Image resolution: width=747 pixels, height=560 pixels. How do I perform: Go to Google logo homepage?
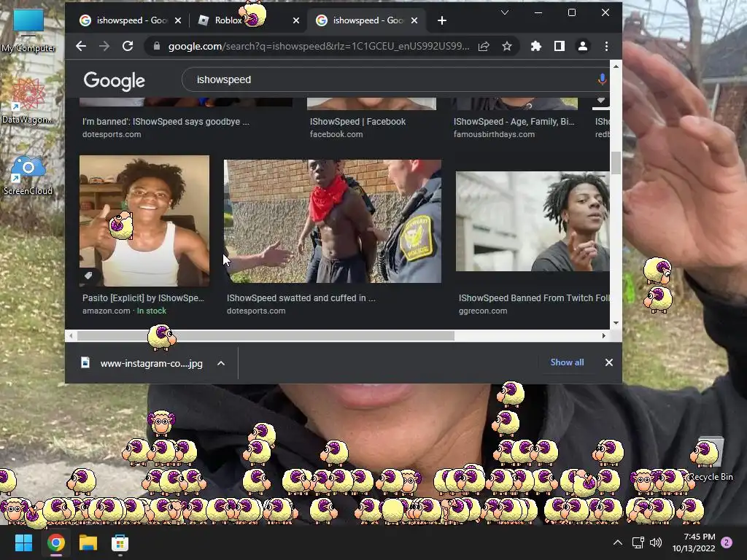115,81
